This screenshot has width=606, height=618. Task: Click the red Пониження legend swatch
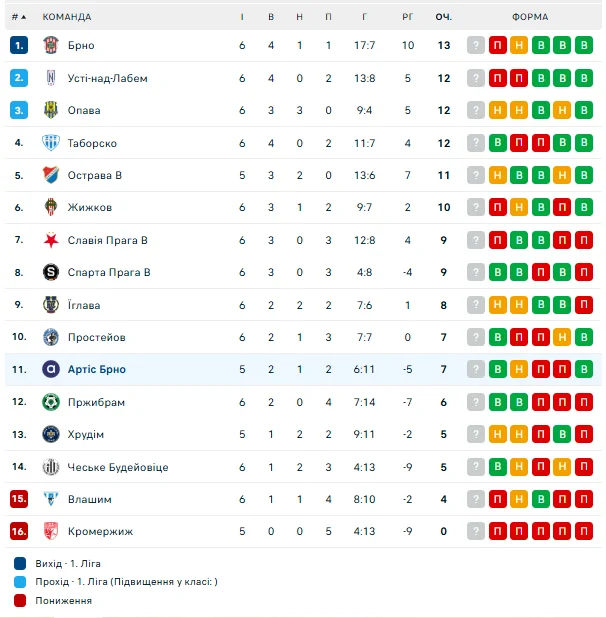coord(20,600)
